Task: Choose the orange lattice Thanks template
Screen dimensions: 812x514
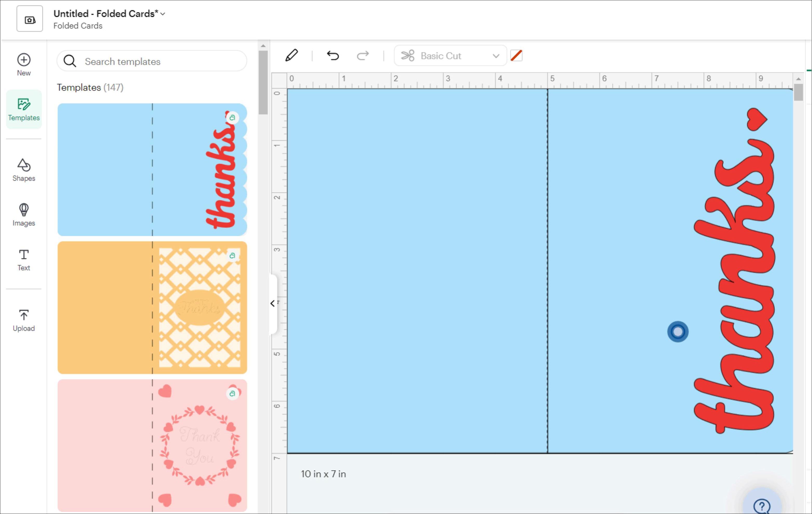Action: tap(152, 307)
